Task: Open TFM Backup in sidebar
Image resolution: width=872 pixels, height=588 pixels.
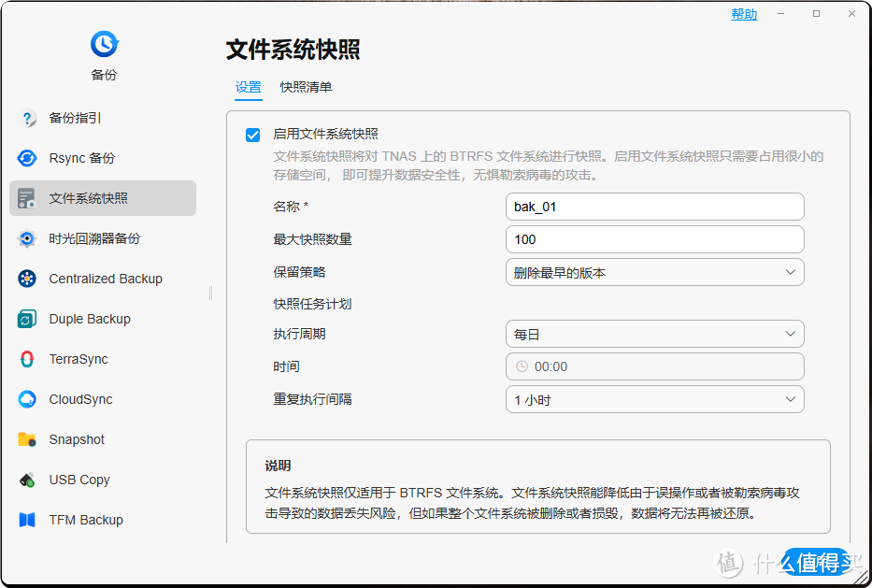Action: tap(85, 521)
